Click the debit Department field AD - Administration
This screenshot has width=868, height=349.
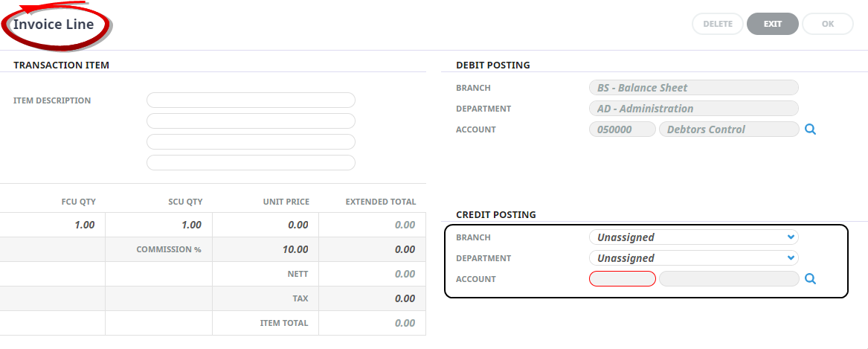692,109
